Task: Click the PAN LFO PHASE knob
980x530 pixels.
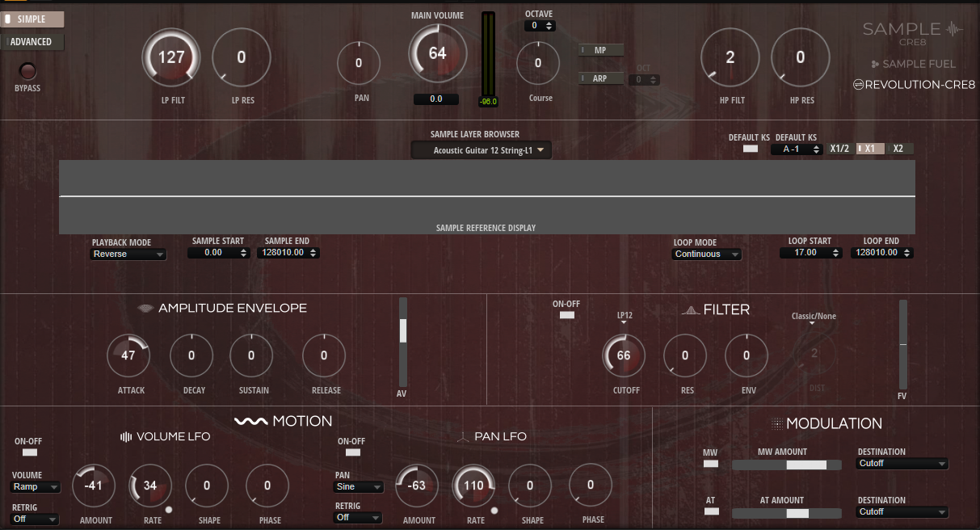Action: tap(591, 486)
